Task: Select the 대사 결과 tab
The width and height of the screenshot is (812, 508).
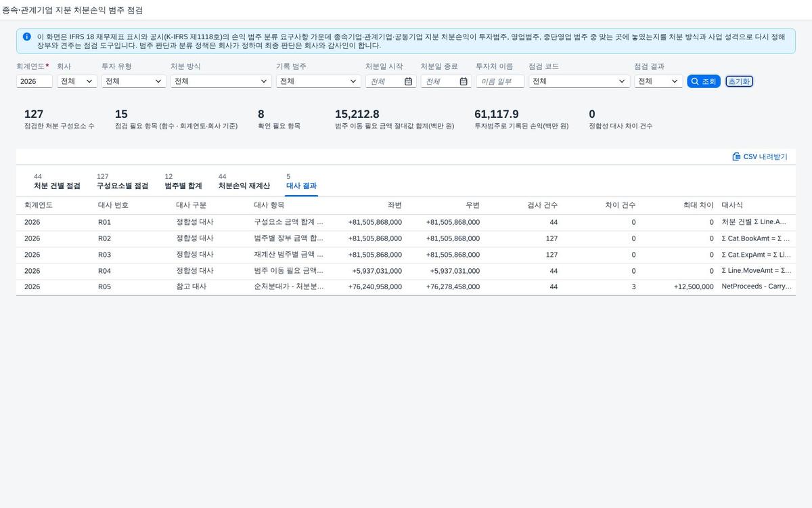Action: click(x=301, y=182)
